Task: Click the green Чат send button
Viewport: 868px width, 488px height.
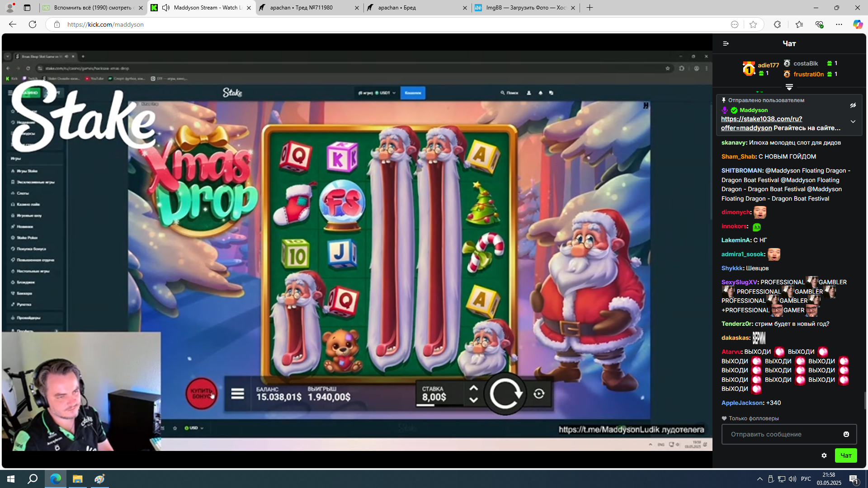Action: coord(846,455)
